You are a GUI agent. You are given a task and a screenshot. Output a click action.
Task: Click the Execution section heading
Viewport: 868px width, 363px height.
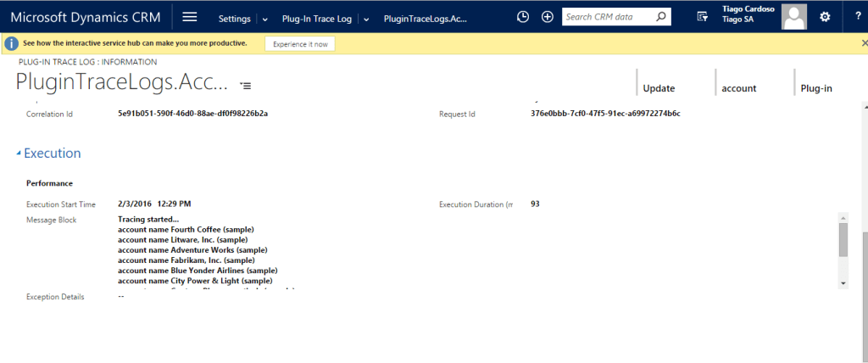[x=53, y=153]
